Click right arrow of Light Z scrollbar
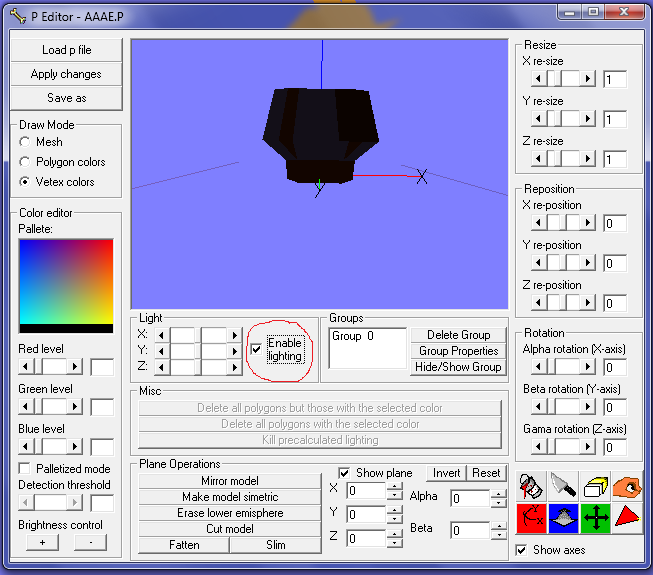The height and width of the screenshot is (575, 653). (235, 367)
